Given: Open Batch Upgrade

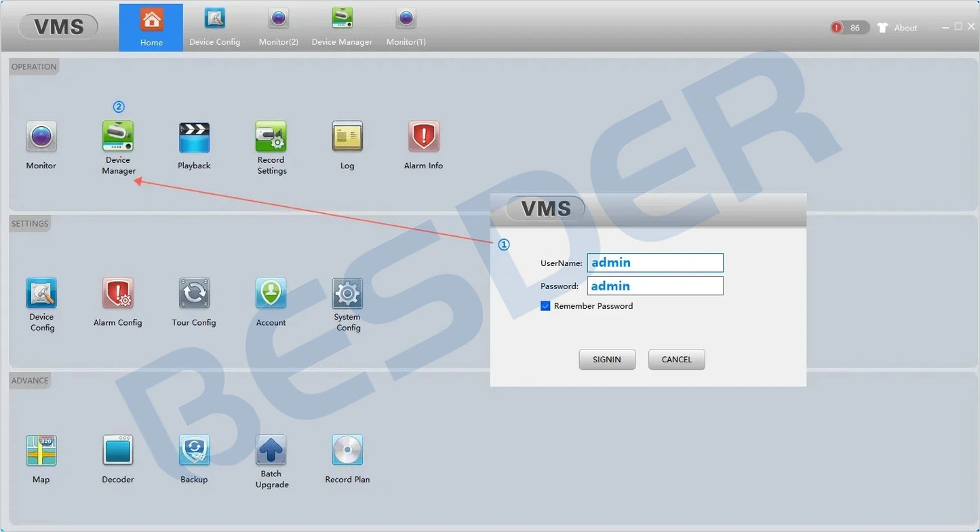Looking at the screenshot, I should pyautogui.click(x=271, y=451).
